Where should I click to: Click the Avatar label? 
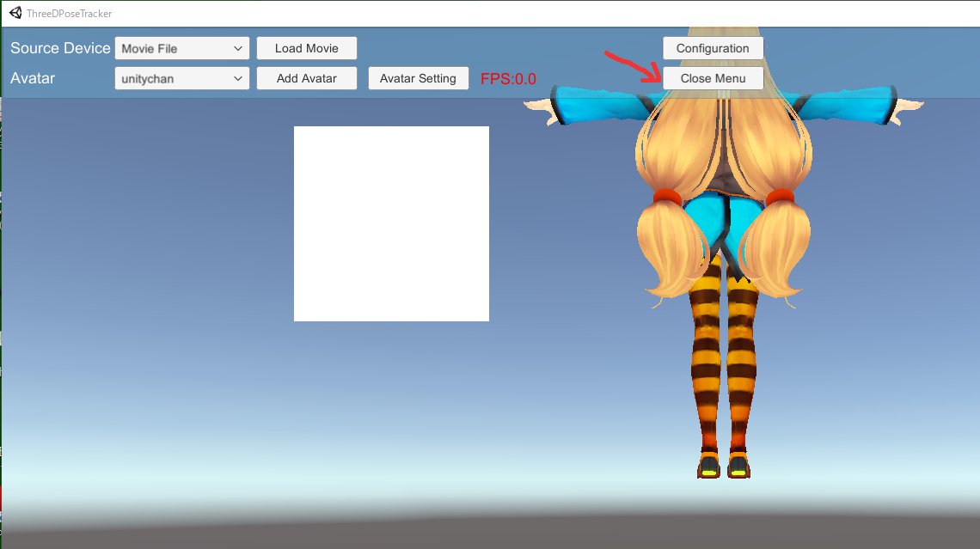click(x=33, y=78)
